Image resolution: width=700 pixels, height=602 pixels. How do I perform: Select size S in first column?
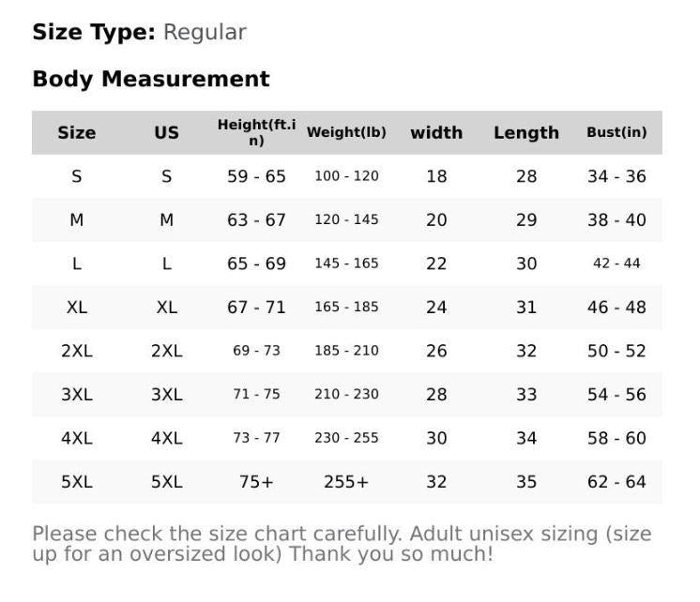pyautogui.click(x=76, y=176)
